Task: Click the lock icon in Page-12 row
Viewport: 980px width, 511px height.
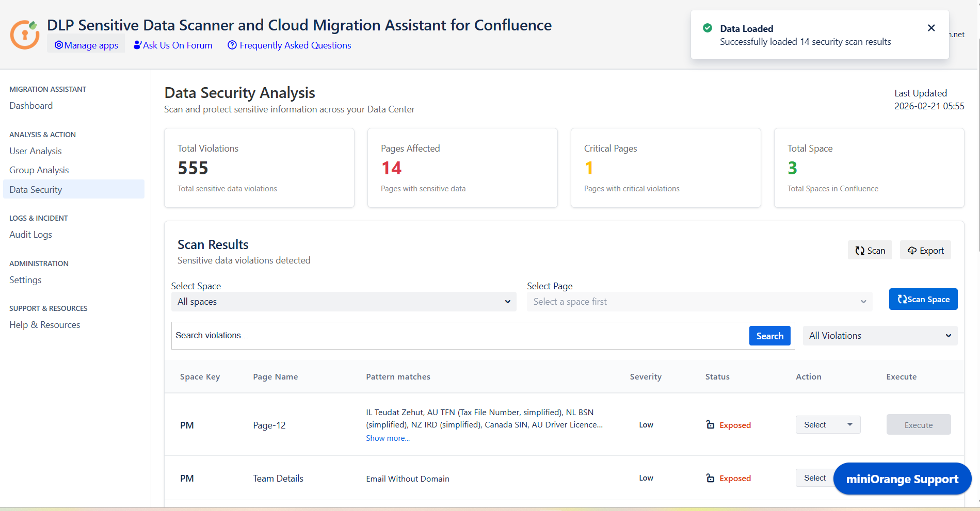Action: coord(710,424)
